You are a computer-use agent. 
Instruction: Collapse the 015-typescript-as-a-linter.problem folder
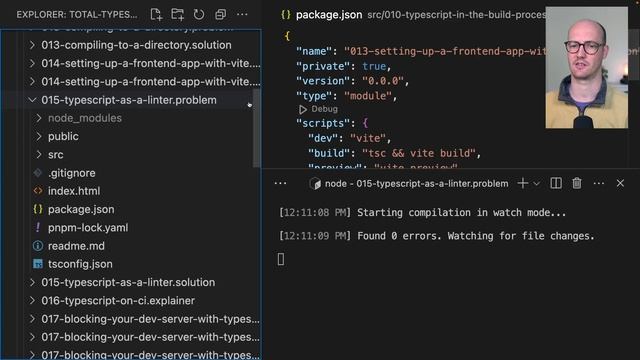[x=131, y=100]
